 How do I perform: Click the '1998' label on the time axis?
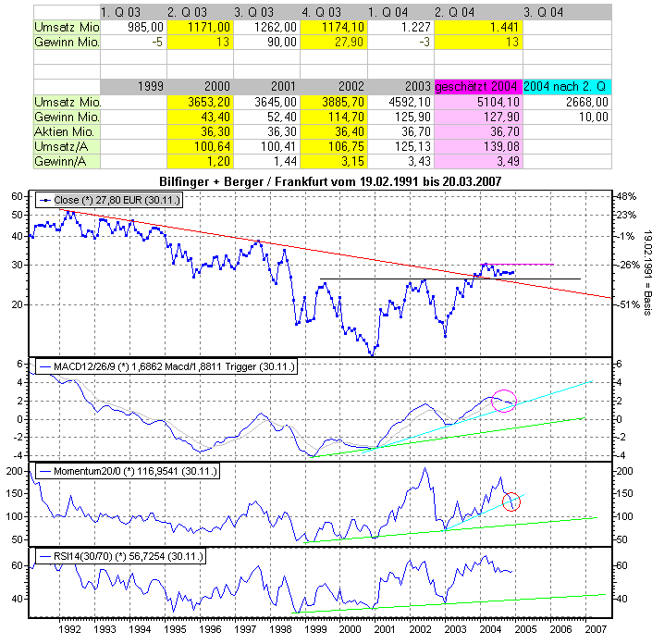tap(280, 629)
